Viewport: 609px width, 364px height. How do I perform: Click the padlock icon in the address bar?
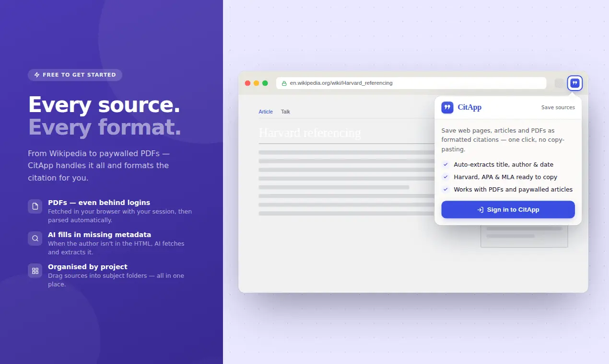[284, 83]
